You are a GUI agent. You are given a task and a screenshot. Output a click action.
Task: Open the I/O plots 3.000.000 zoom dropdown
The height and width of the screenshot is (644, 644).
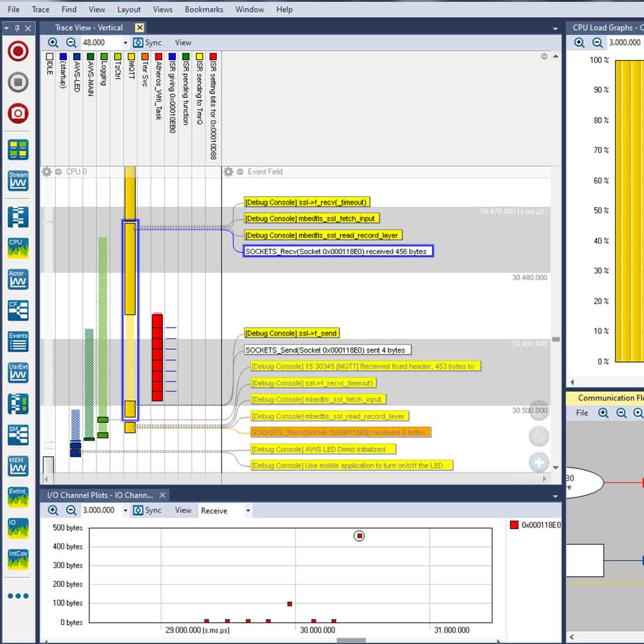pos(125,510)
